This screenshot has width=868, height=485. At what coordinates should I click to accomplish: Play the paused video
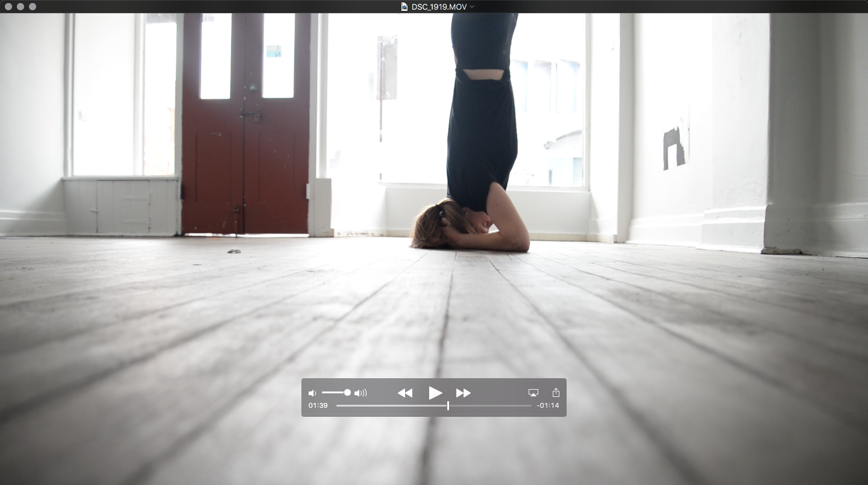click(435, 393)
